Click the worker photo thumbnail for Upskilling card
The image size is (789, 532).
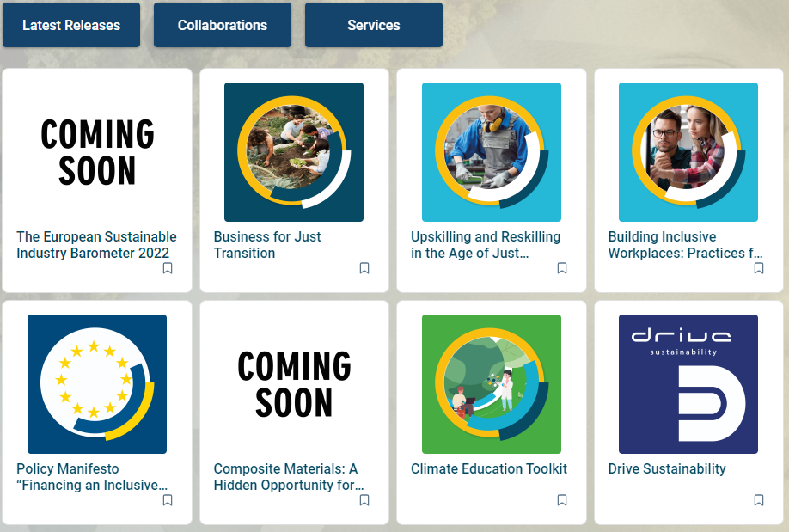492,152
